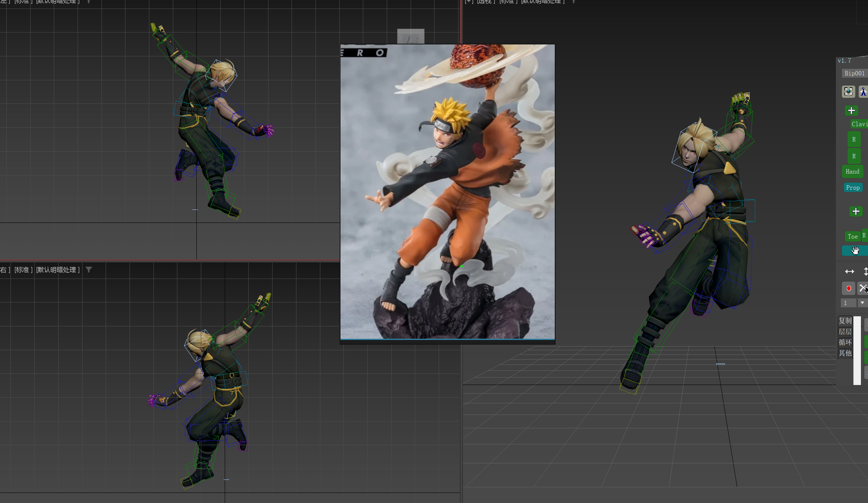
Task: Switch to the 复制 tab
Action: [845, 321]
